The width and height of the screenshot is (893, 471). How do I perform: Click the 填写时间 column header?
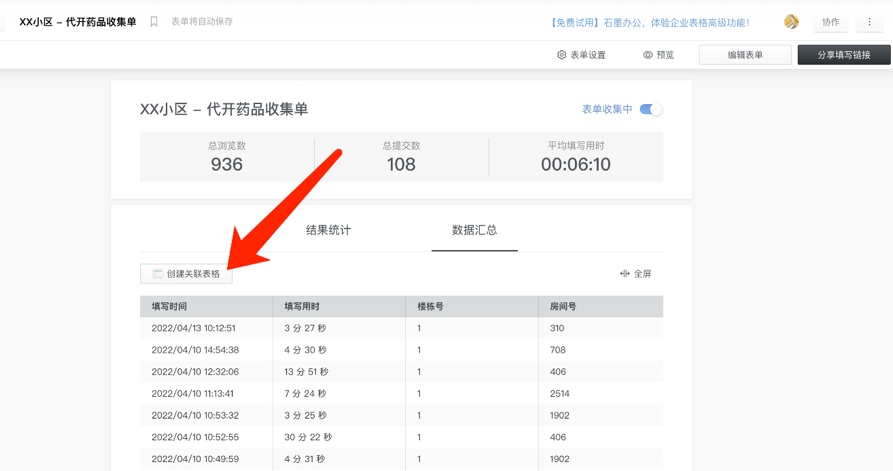point(169,306)
